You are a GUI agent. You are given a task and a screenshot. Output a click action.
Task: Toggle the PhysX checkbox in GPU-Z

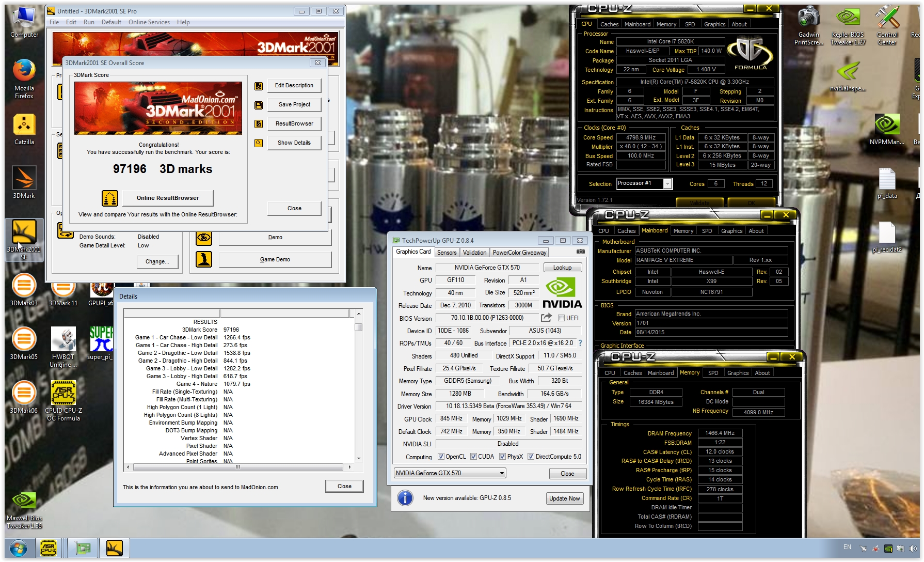[x=502, y=457]
